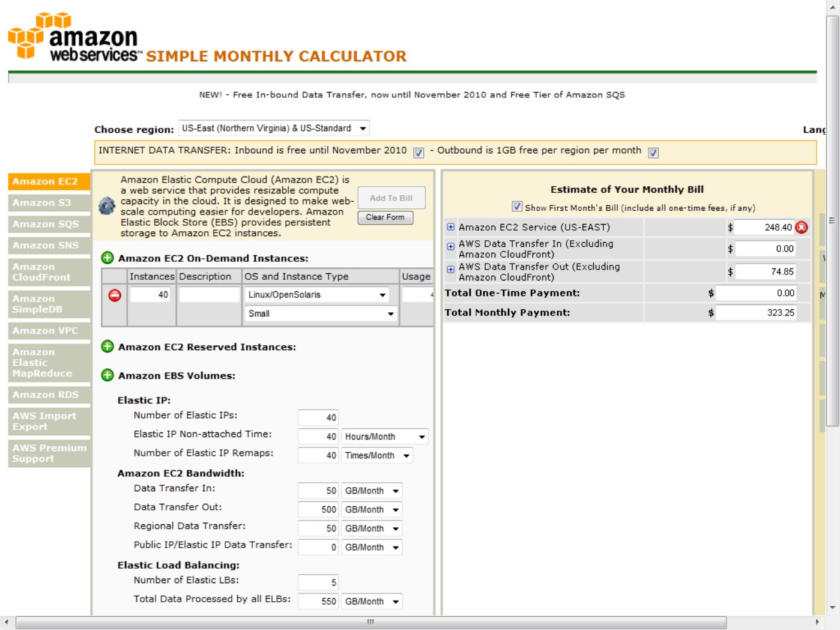Expand Amazon EC2 Service (US-EAST) bill details

(x=450, y=227)
